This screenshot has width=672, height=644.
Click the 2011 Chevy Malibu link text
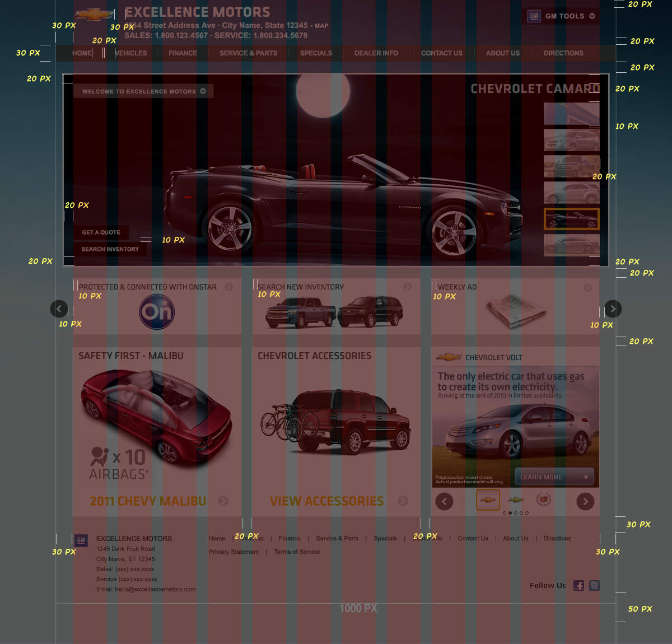pyautogui.click(x=148, y=501)
